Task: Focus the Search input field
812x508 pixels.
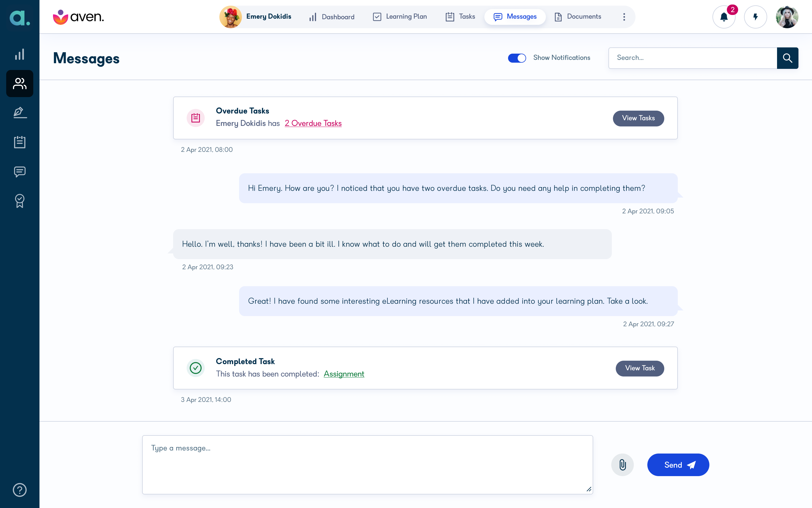Action: click(692, 58)
